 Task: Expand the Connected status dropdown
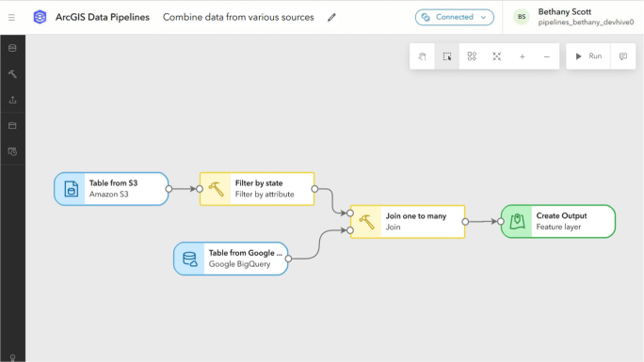pos(454,17)
